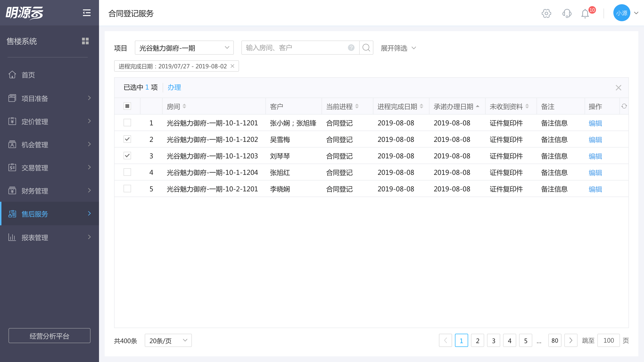644x362 pixels.
Task: Expand 报表管理 submenu chevron
Action: [x=89, y=237]
